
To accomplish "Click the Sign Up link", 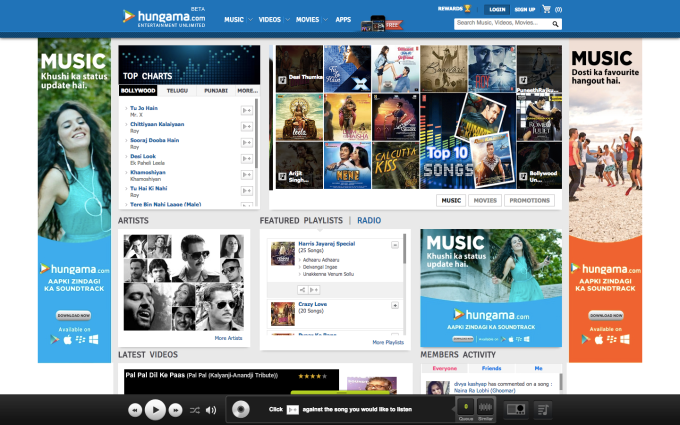I will click(x=525, y=9).
